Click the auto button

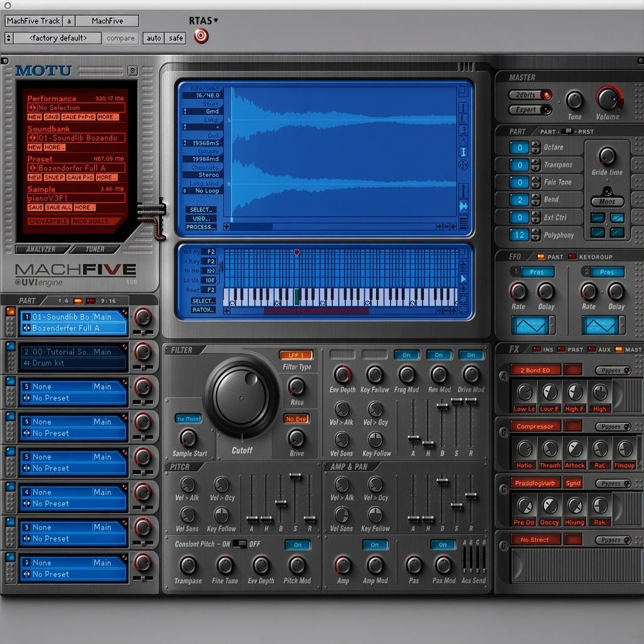153,38
